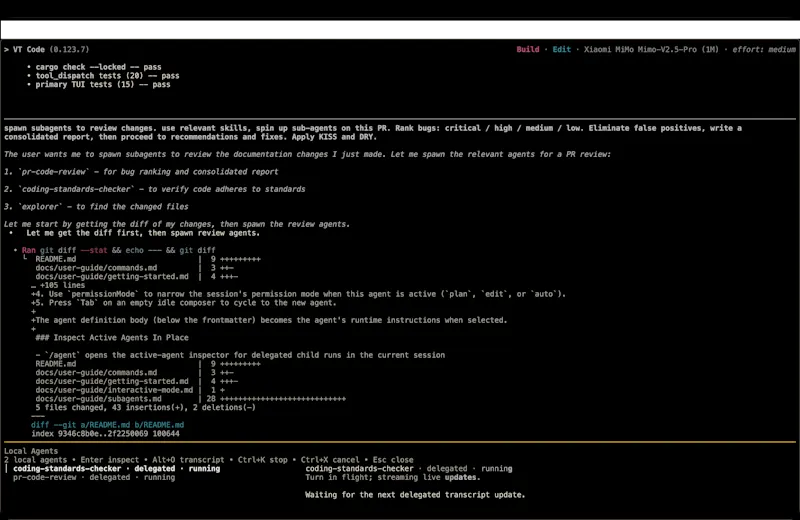Image resolution: width=800 pixels, height=520 pixels.
Task: Click the diff --git a/README.md line
Action: point(107,425)
